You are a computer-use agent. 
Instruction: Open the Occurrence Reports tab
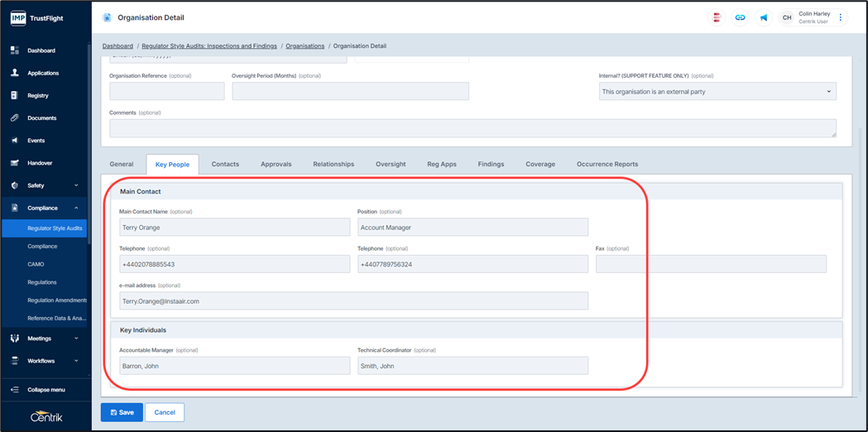pyautogui.click(x=607, y=165)
